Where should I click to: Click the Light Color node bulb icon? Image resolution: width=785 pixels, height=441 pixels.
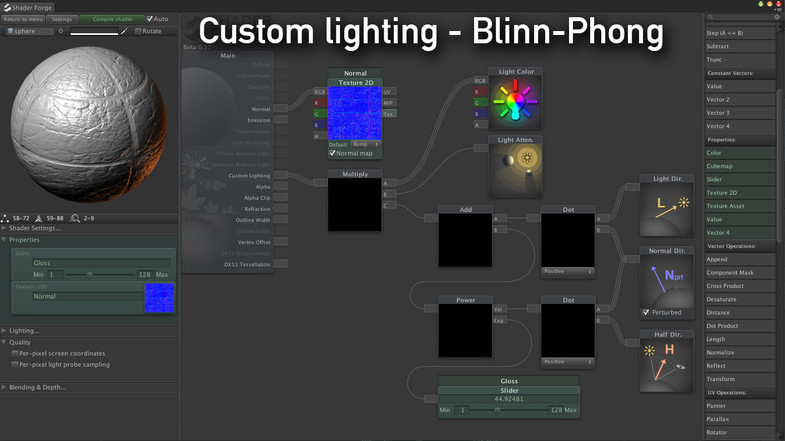pyautogui.click(x=515, y=102)
